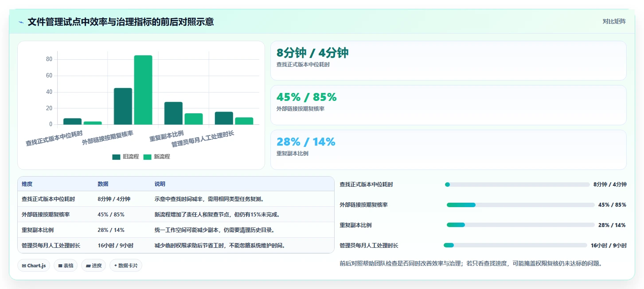Viewport: 644px width, 289px height.
Task: Toggle the 旧流程 legend swatch
Action: (x=116, y=157)
